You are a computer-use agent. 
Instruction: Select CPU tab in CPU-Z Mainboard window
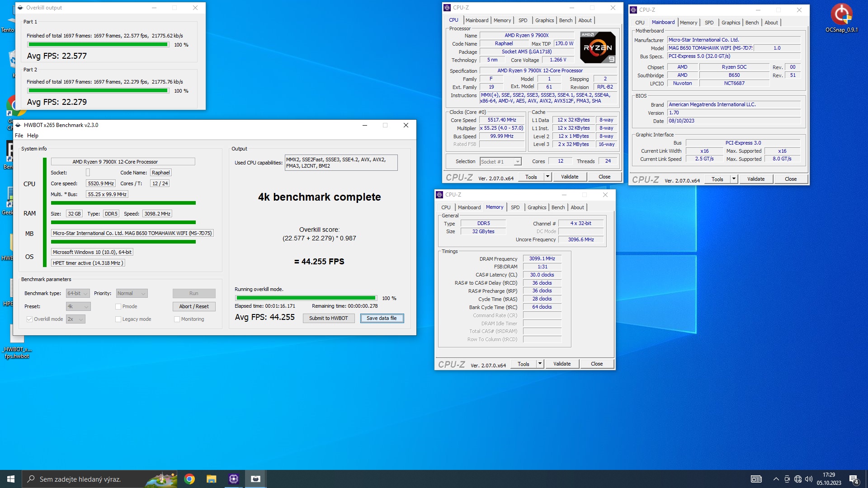[640, 23]
